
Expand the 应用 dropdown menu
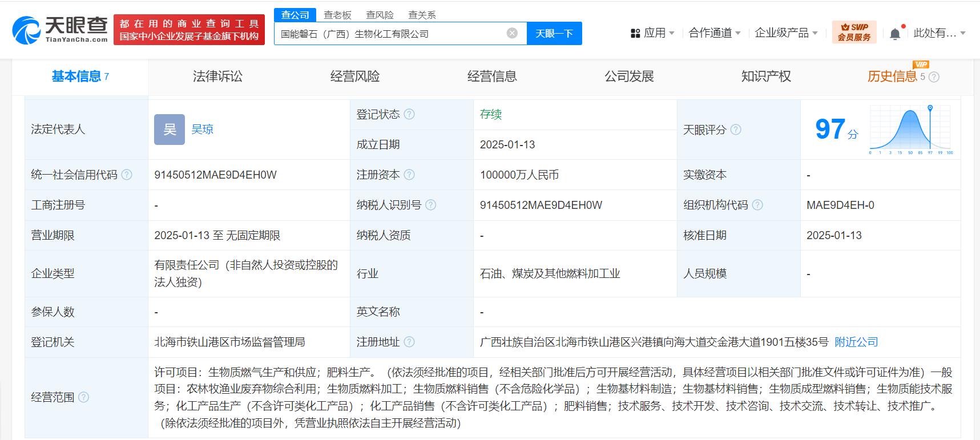tap(652, 33)
